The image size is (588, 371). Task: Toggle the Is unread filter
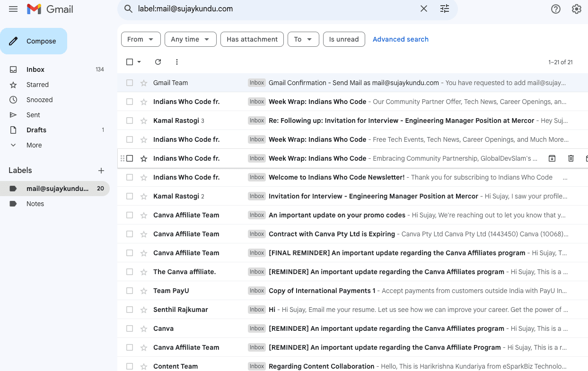coord(344,39)
